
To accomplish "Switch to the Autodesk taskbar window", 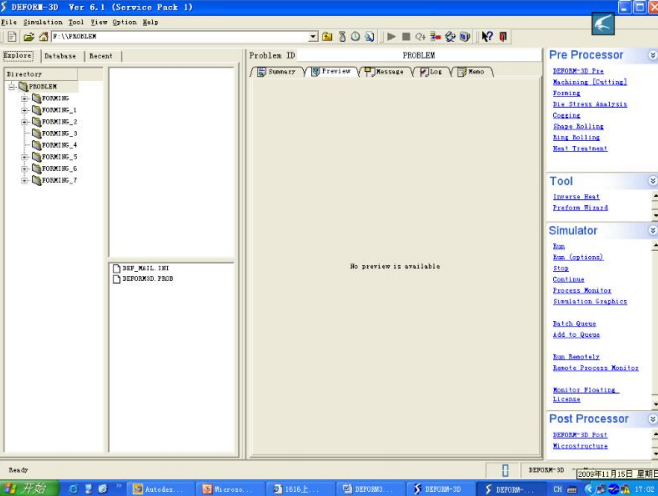I will pyautogui.click(x=159, y=489).
